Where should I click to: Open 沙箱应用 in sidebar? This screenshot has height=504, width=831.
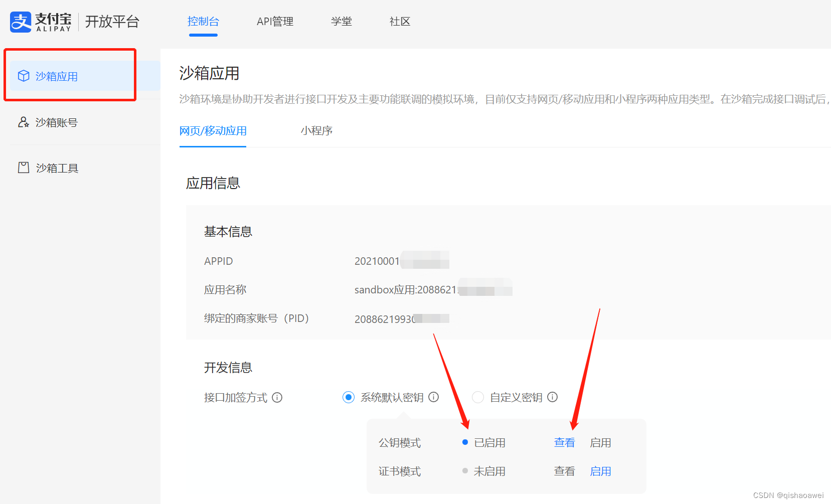tap(85, 76)
